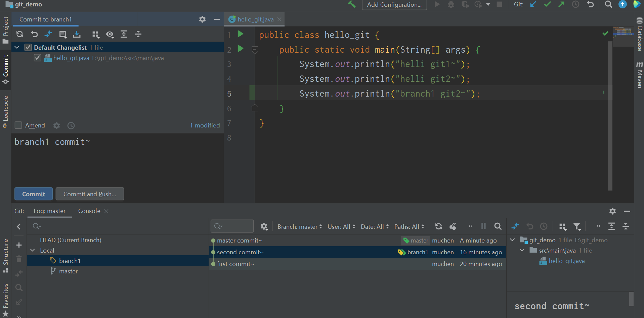Open commit options gear next to Amend

pos(56,125)
